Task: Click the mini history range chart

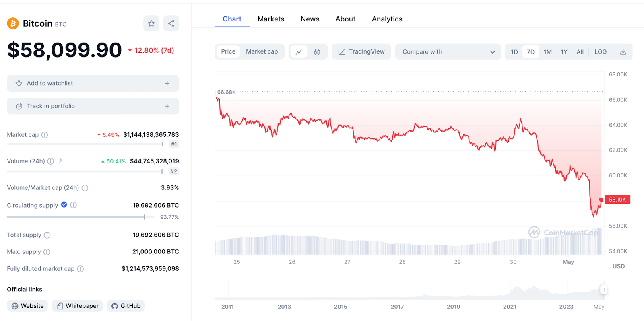Action: (x=409, y=290)
